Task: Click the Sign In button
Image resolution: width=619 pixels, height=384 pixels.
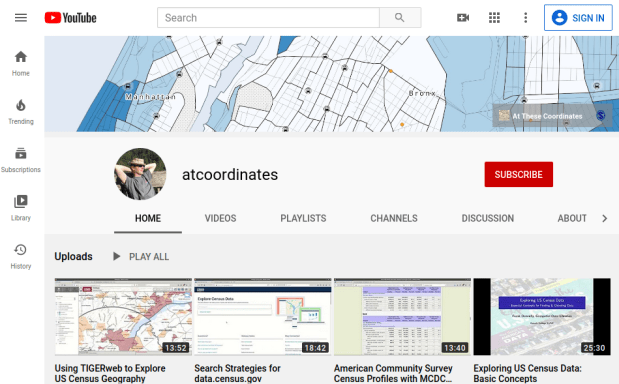Action: click(x=578, y=18)
